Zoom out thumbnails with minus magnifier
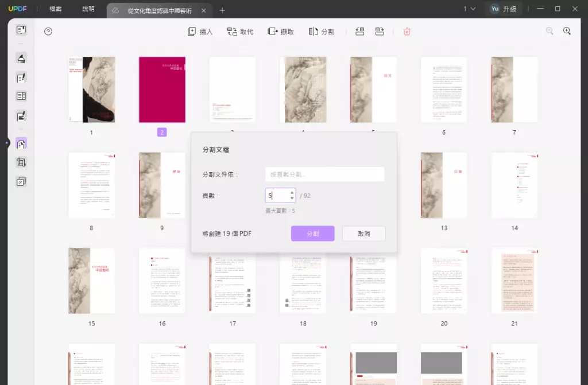This screenshot has width=588, height=385. pos(550,31)
